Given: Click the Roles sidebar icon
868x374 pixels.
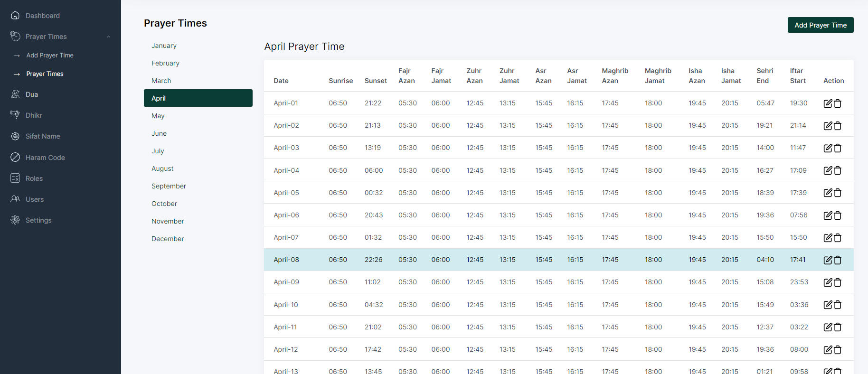Looking at the screenshot, I should point(15,178).
